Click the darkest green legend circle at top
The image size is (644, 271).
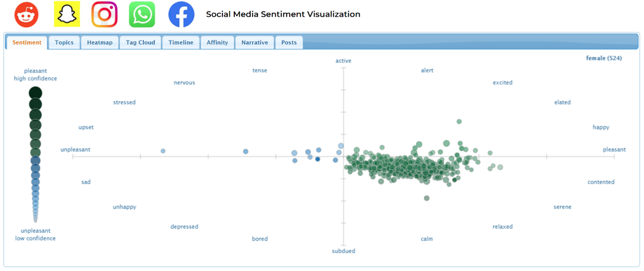(x=35, y=93)
